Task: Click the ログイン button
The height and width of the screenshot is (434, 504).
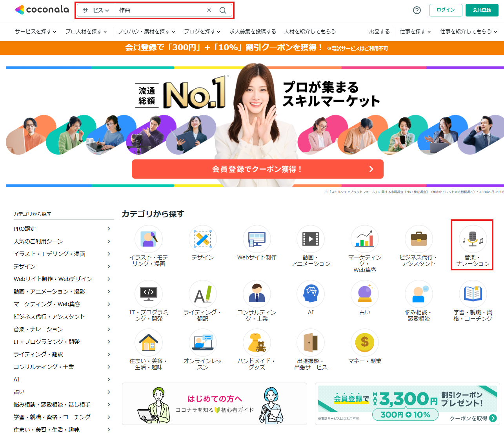Action: tap(446, 10)
